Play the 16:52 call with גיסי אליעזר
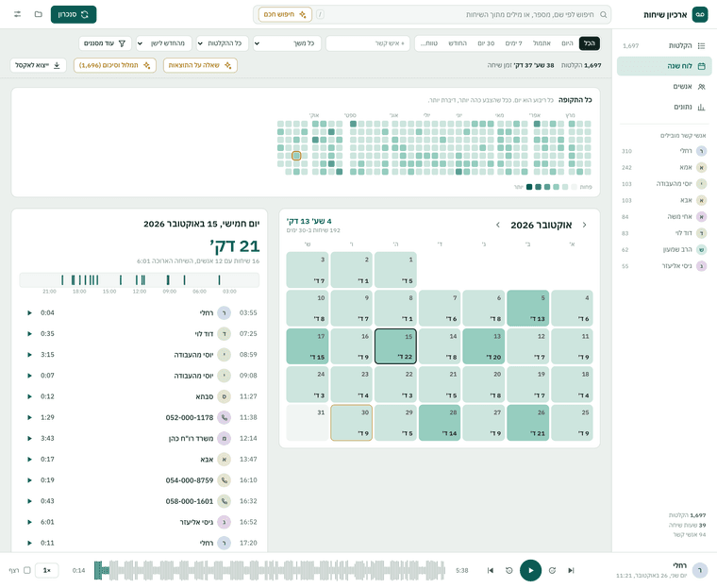The image size is (717, 588). coord(29,522)
